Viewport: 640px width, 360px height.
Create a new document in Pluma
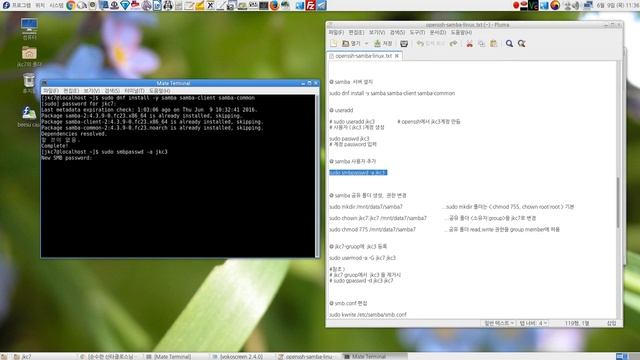pos(333,44)
